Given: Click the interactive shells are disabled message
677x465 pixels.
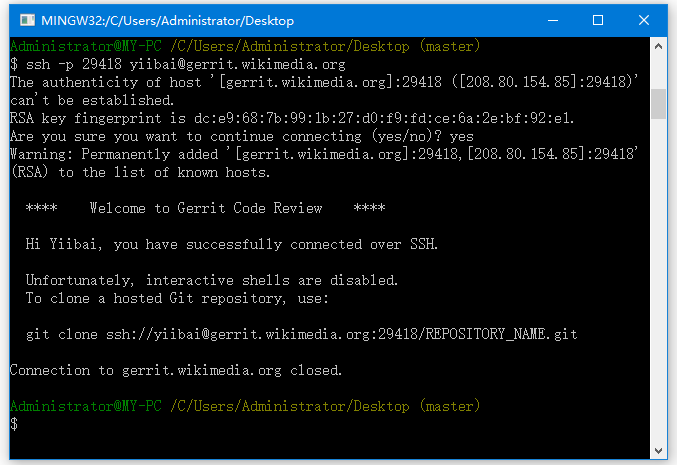Looking at the screenshot, I should [x=212, y=280].
